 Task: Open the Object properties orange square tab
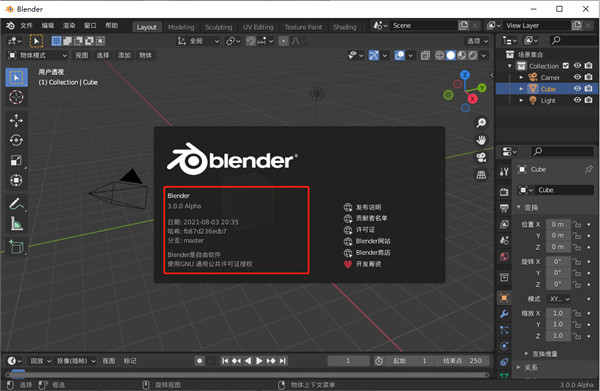click(x=504, y=298)
